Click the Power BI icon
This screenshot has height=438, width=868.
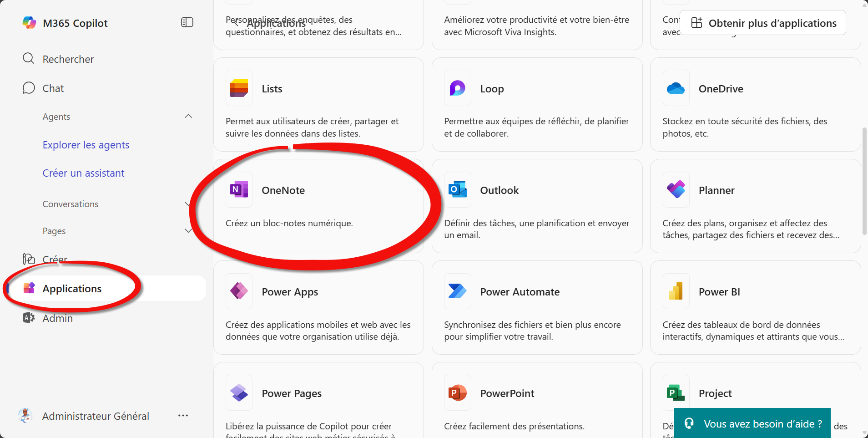coord(676,291)
